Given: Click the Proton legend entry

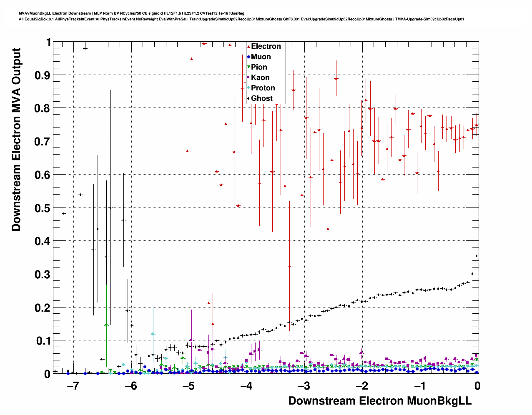Looking at the screenshot, I should tap(263, 88).
